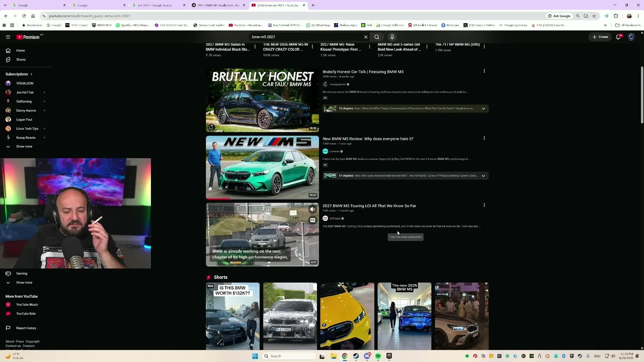Open the Logan Paul subscription
Screen dimensions: 644x362
point(24,119)
